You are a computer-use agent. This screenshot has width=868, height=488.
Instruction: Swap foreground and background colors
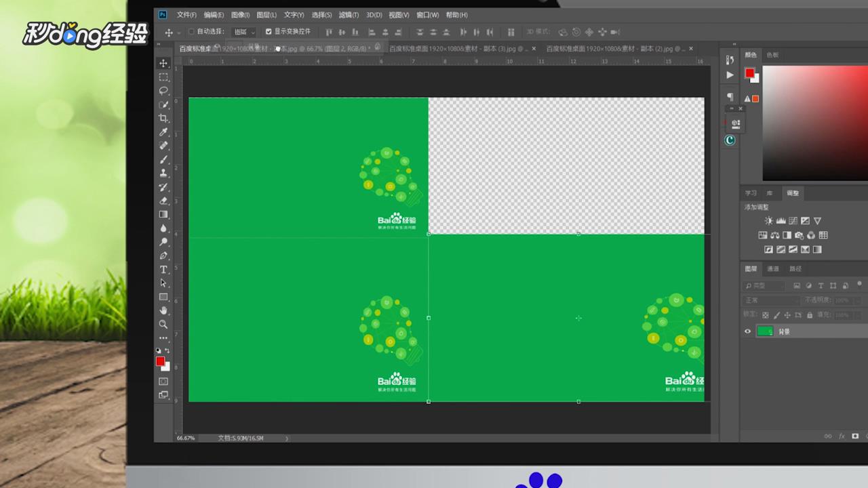tap(167, 350)
